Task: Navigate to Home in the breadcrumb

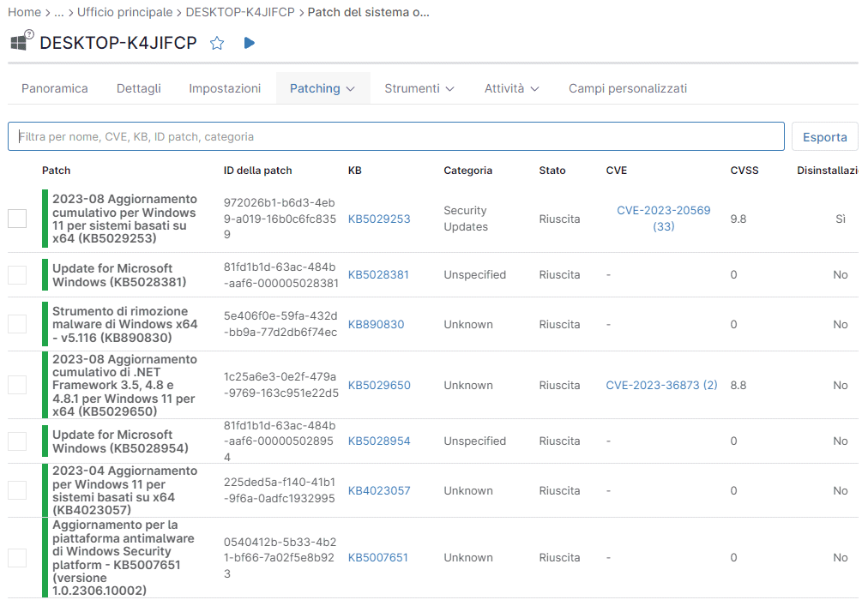Action: pyautogui.click(x=24, y=12)
